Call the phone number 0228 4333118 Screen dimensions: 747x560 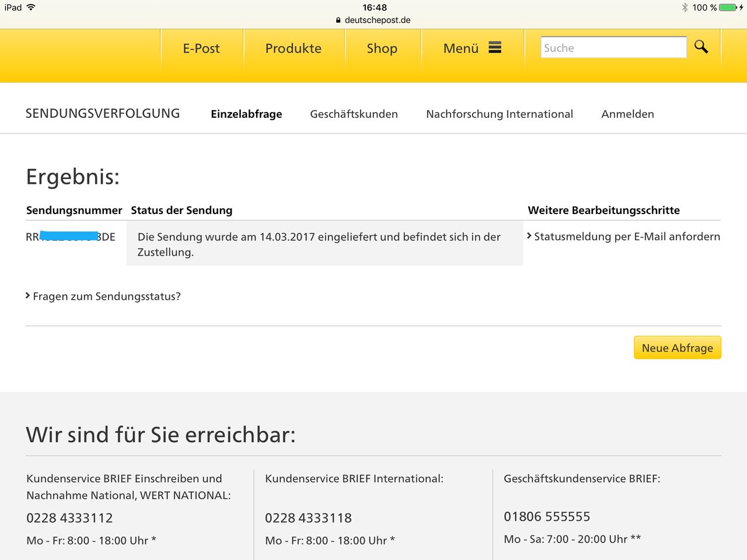[308, 518]
